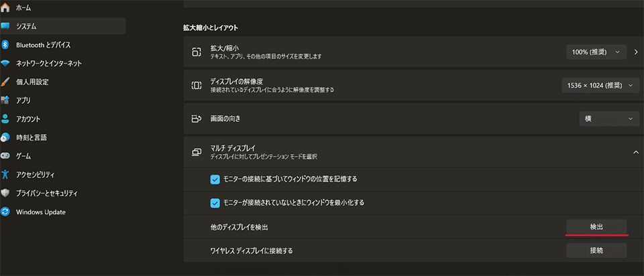The height and width of the screenshot is (276, 644).
Task: Click the 検出 button
Action: pos(596,227)
